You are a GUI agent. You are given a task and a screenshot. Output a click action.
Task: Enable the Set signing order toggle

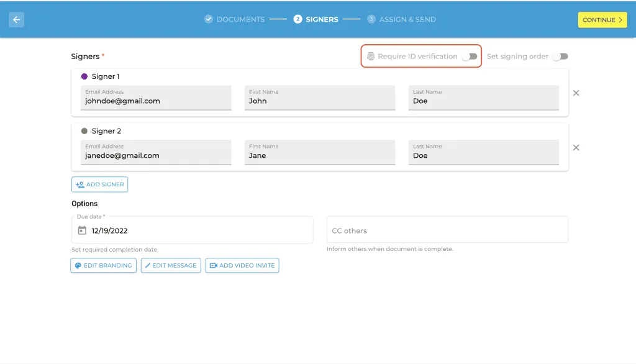coord(560,56)
